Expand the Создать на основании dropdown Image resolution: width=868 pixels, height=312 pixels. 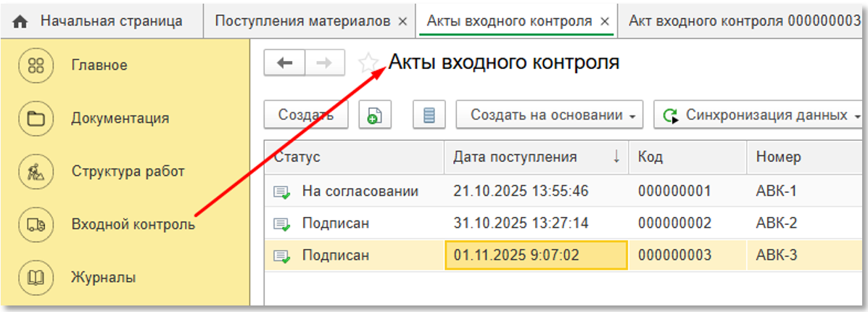pyautogui.click(x=549, y=115)
